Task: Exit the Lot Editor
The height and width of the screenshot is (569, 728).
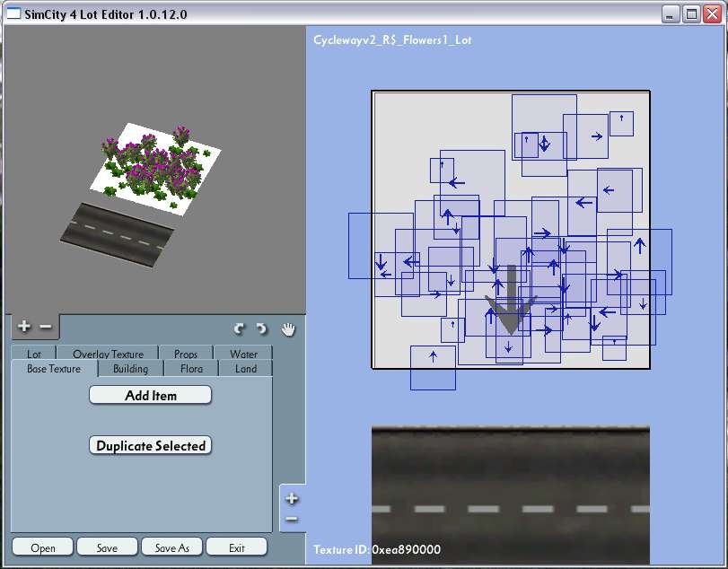Action: 236,547
